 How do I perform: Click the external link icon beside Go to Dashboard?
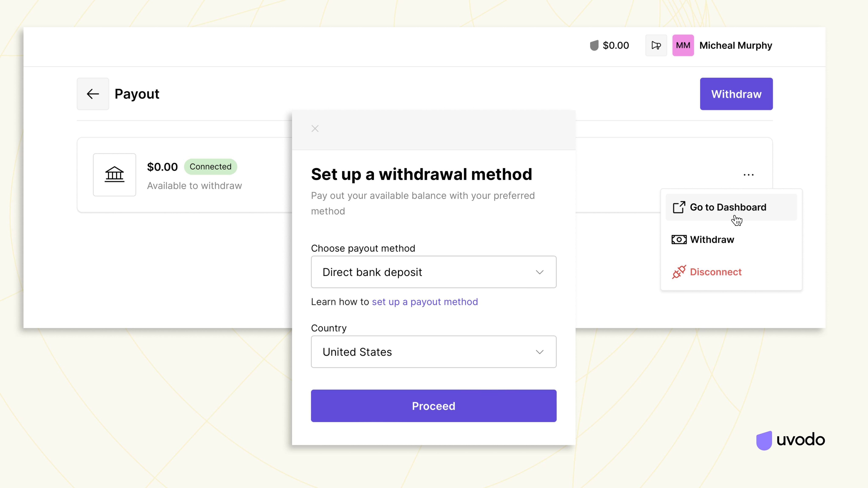[x=679, y=207]
